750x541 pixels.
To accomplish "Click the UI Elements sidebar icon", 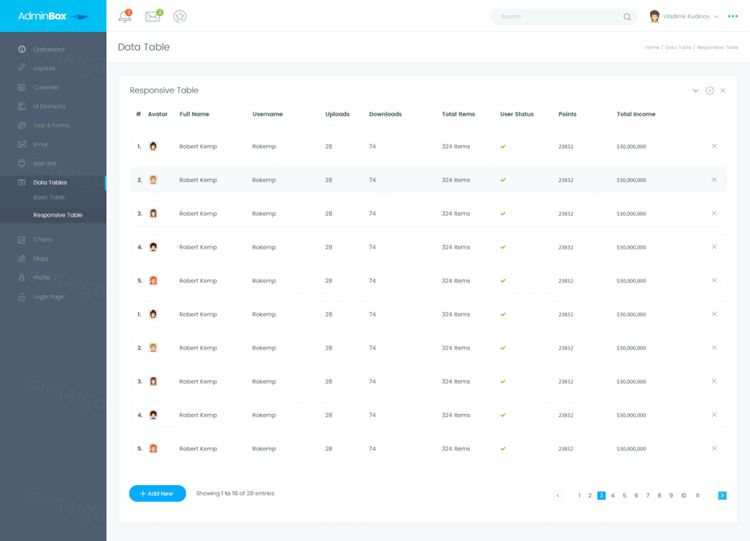I will pos(22,106).
